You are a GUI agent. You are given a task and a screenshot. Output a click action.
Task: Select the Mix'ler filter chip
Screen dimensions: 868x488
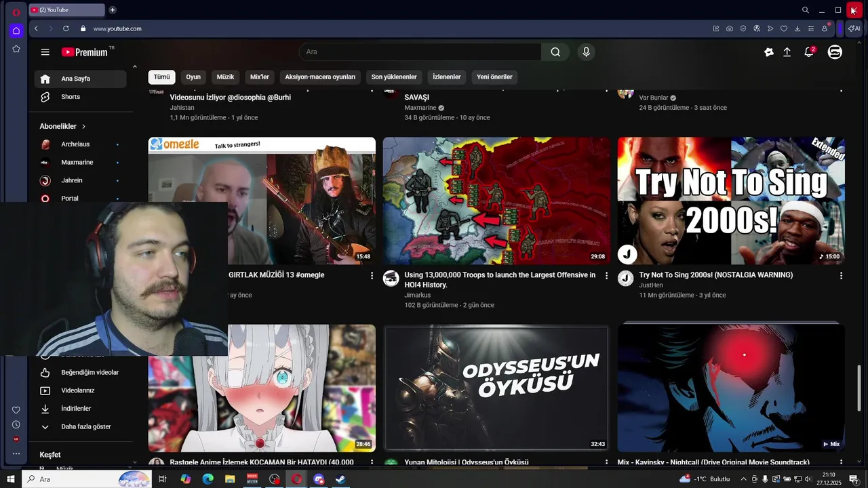coord(260,77)
